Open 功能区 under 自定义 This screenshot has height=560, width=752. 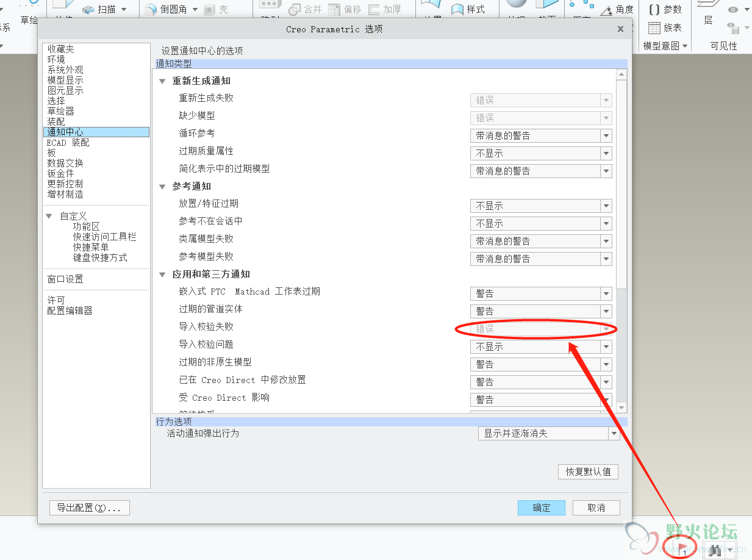(x=86, y=226)
